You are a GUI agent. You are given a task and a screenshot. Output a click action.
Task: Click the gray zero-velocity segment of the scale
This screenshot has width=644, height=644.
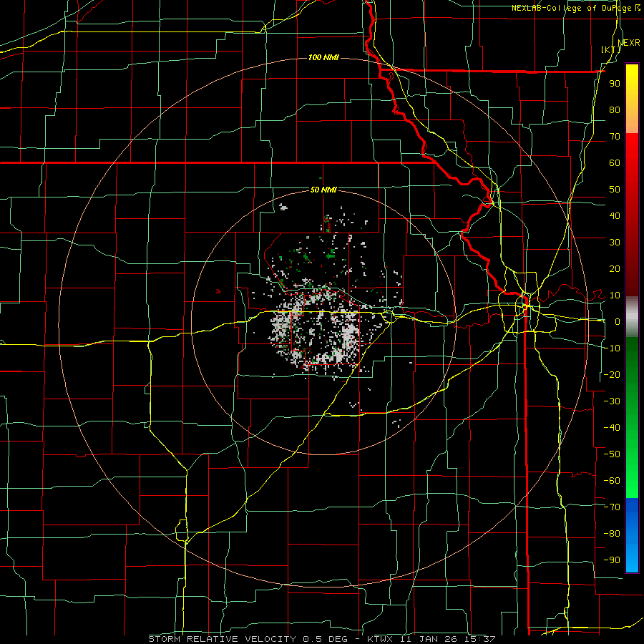click(x=632, y=316)
